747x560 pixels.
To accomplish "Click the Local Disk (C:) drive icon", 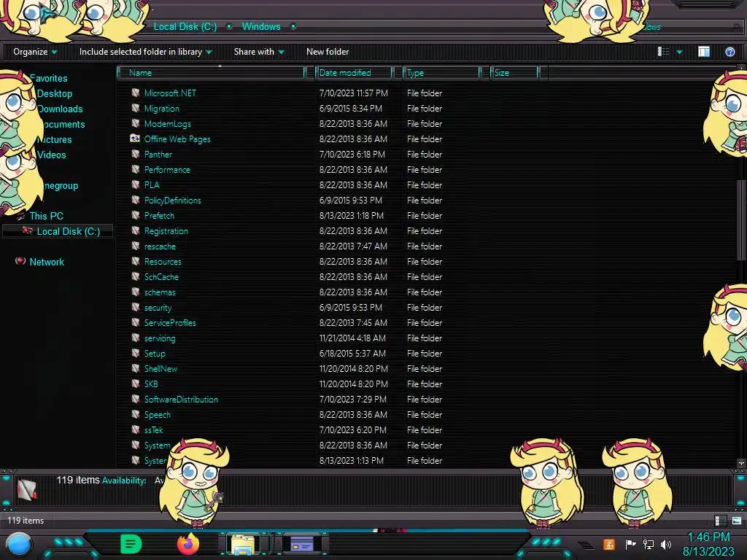I will coord(28,231).
